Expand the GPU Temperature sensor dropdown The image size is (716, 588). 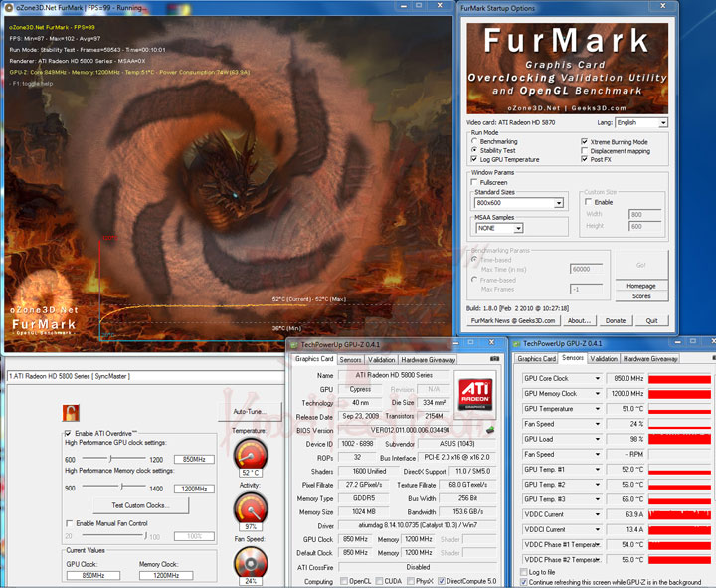click(x=597, y=409)
